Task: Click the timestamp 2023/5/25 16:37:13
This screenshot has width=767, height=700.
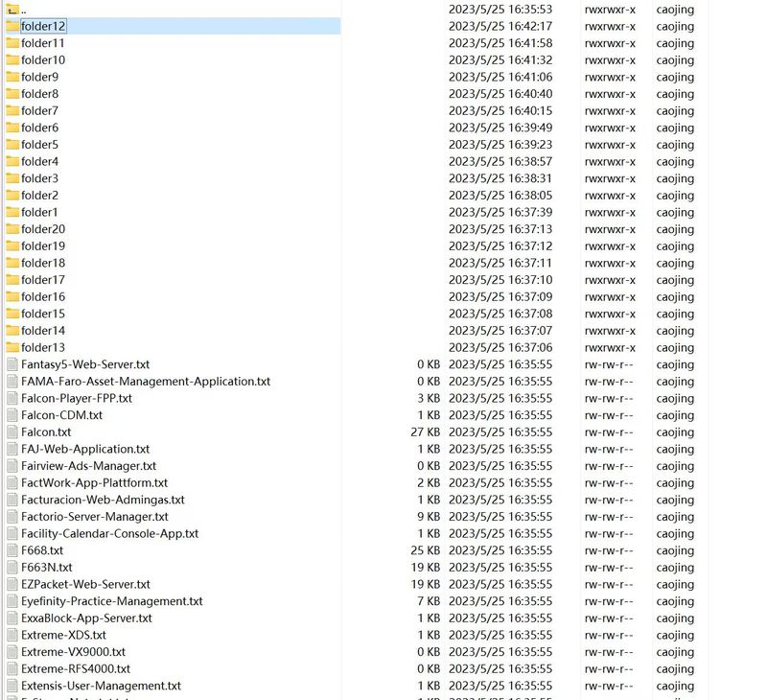Action: [x=500, y=229]
